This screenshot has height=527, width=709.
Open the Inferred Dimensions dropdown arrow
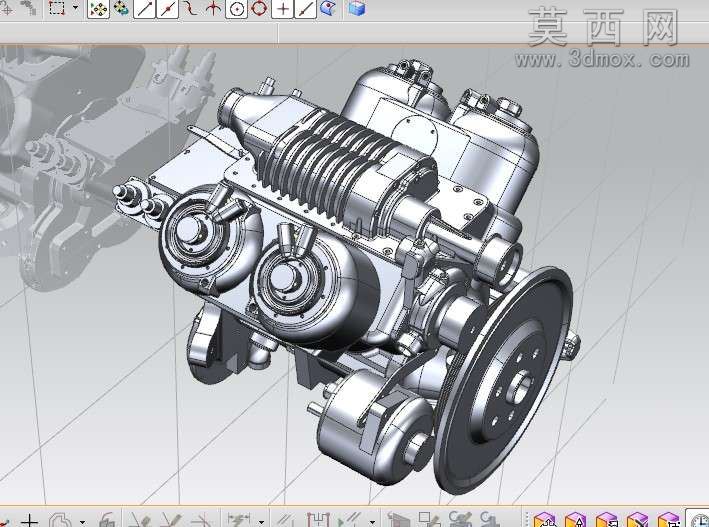tap(261, 521)
